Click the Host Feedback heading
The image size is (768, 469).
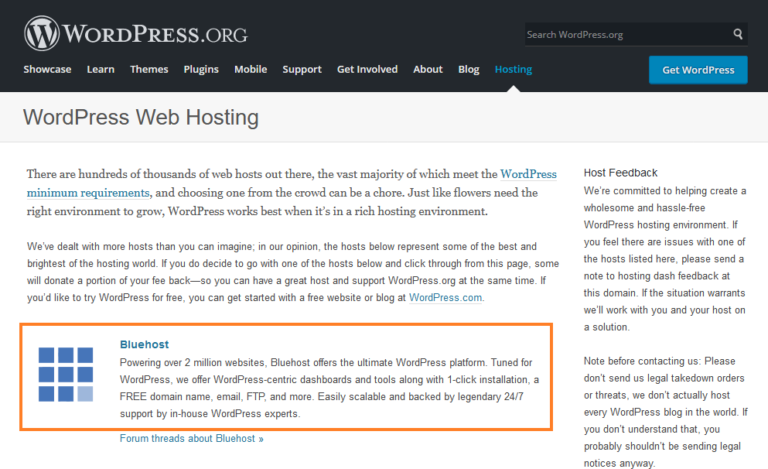tap(620, 173)
